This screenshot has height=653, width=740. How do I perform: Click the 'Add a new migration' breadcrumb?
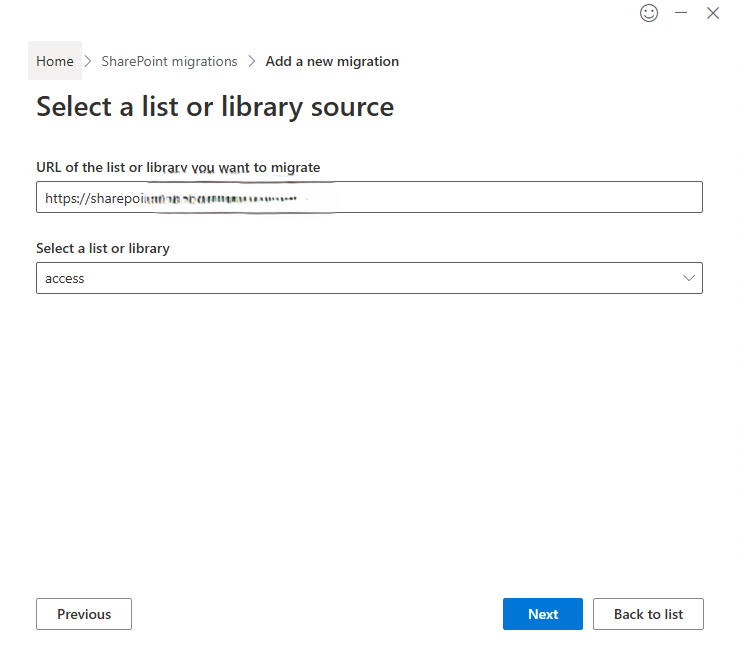coord(332,61)
